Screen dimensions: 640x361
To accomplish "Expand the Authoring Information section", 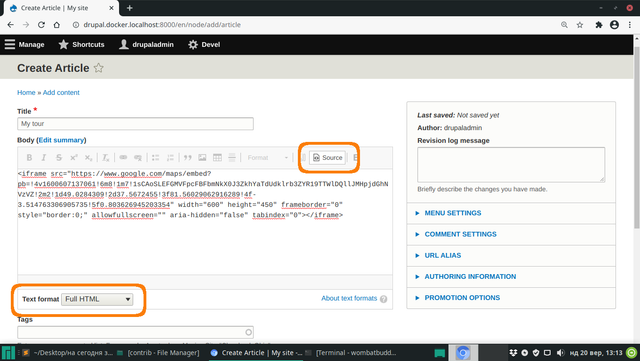I will (470, 277).
